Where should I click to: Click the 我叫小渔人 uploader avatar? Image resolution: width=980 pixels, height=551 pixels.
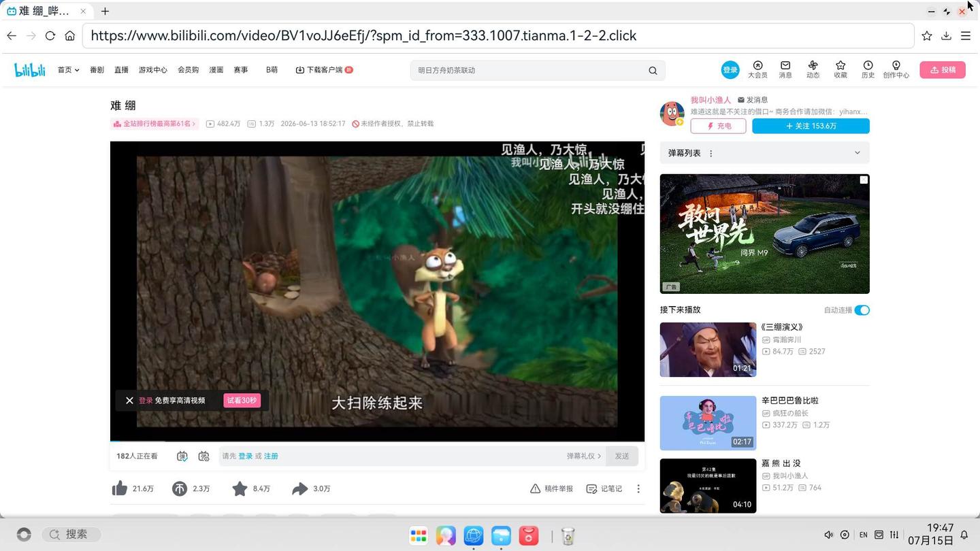click(x=672, y=113)
